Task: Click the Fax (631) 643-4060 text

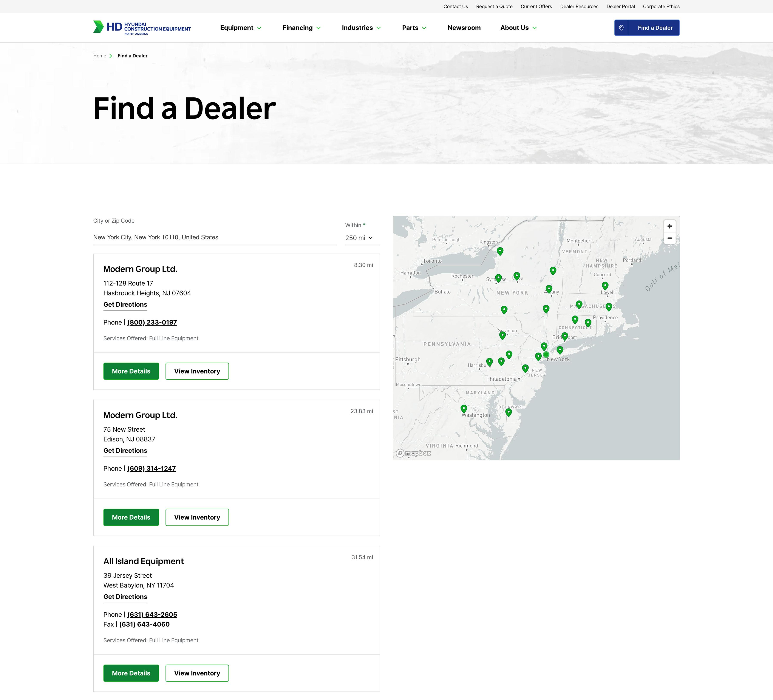Action: (x=136, y=625)
